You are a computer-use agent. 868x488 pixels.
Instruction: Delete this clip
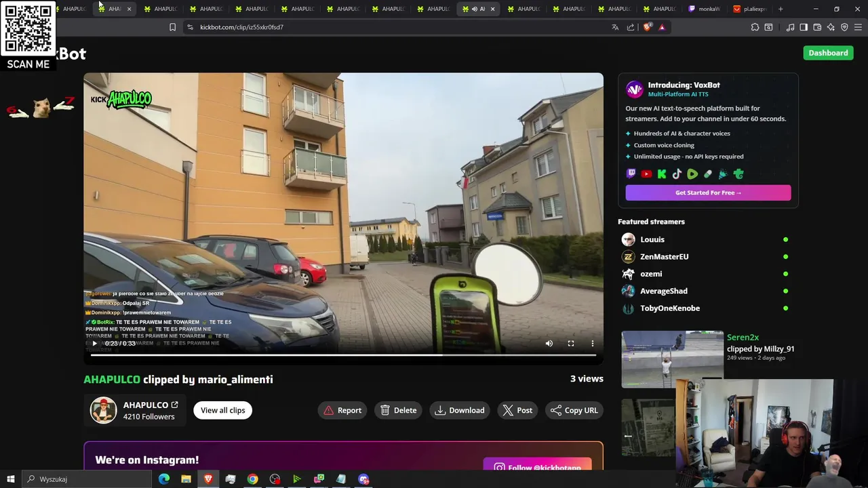399,410
